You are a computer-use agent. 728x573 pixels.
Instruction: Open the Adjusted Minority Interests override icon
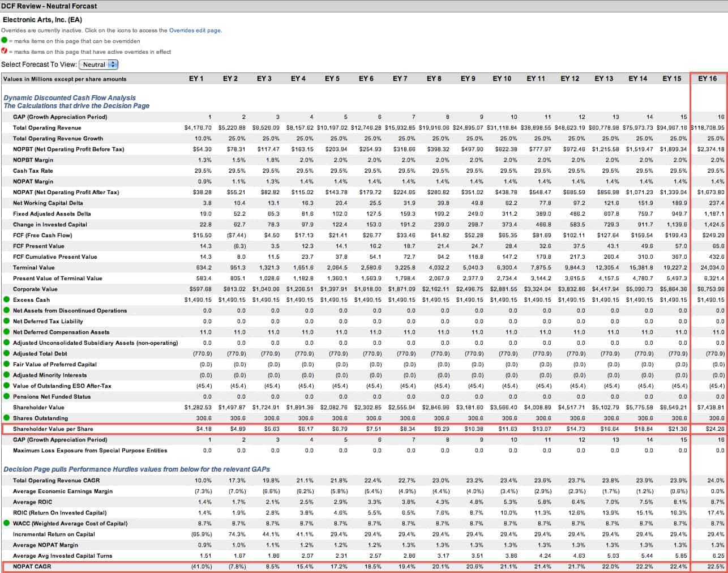tap(6, 375)
